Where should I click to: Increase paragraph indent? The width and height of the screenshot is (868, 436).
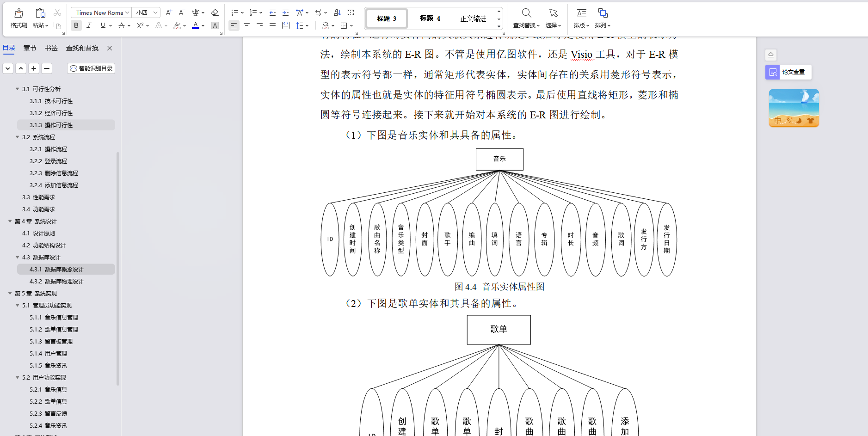285,12
